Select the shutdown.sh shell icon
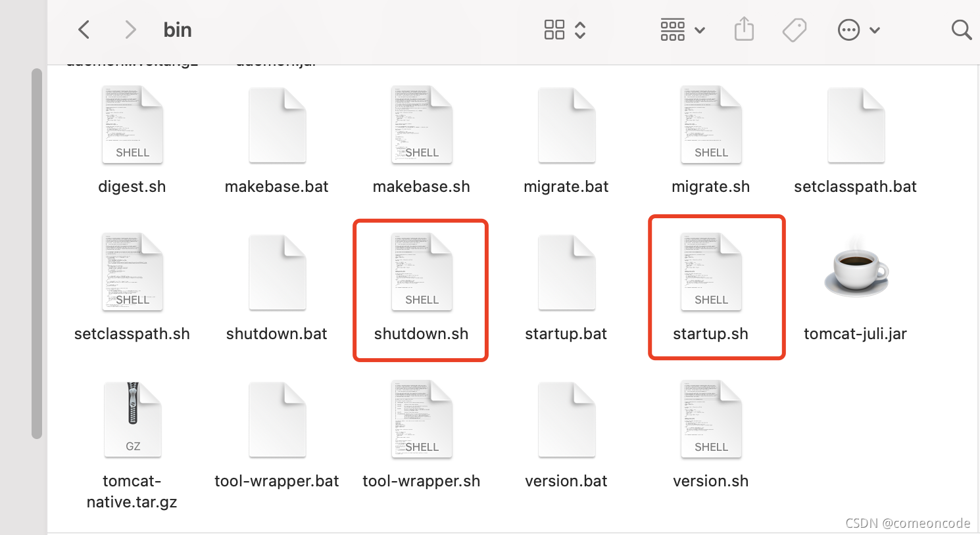Screen dimensions: 980x535 (422, 272)
